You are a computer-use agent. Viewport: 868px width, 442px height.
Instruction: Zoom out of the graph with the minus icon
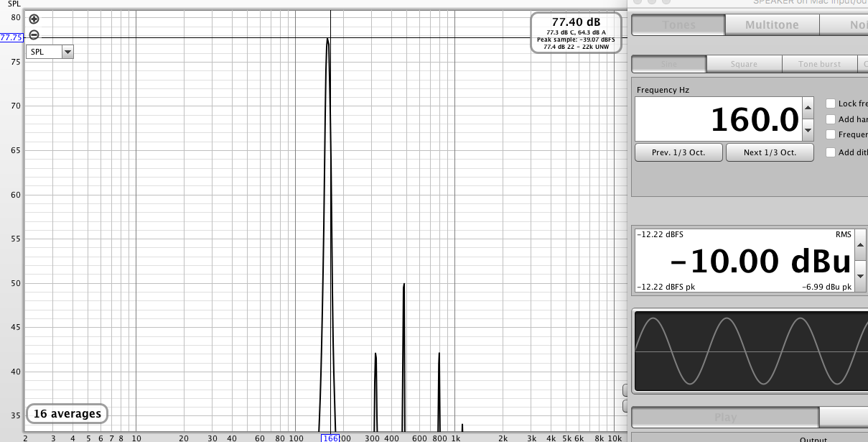34,35
